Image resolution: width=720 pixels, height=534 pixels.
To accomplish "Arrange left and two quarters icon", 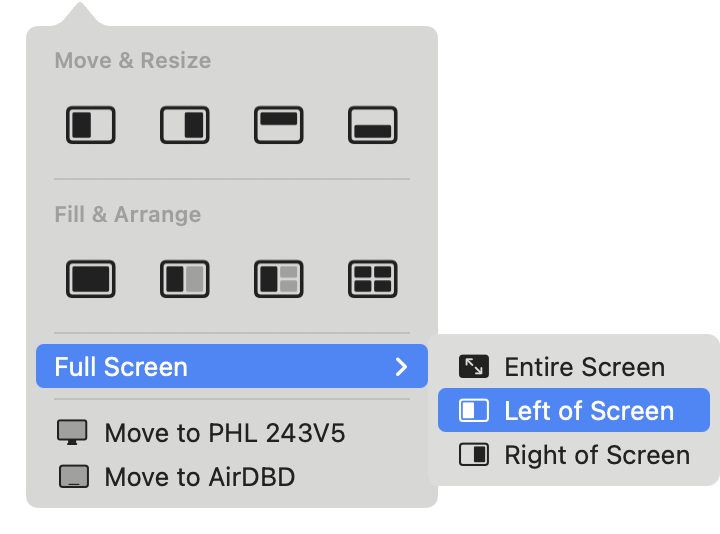I will click(x=279, y=279).
